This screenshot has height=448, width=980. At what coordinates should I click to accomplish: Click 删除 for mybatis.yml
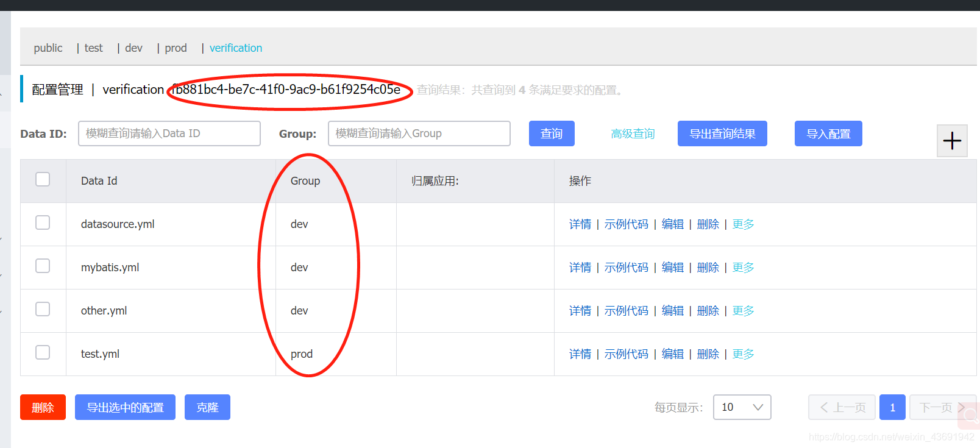tap(708, 268)
